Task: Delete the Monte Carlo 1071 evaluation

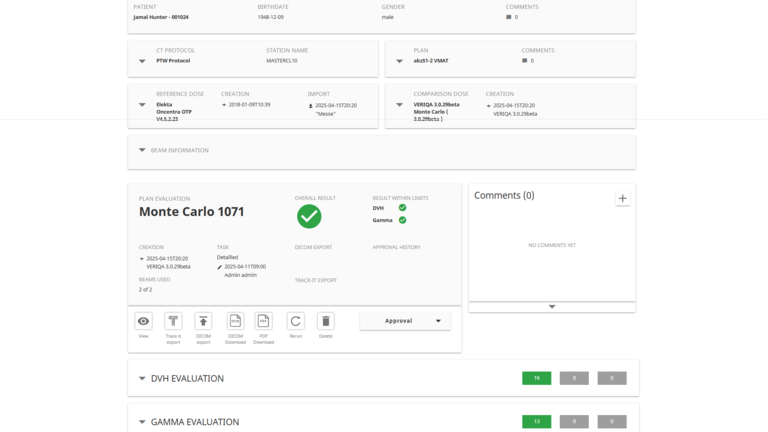Action: pyautogui.click(x=325, y=321)
